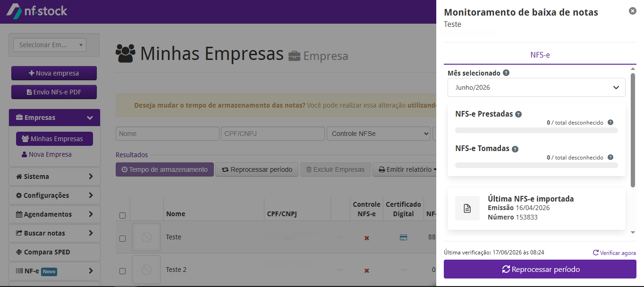Viewport: 644px width, 287px height.
Task: Open the Controle NFSe filter dropdown
Action: tap(378, 134)
